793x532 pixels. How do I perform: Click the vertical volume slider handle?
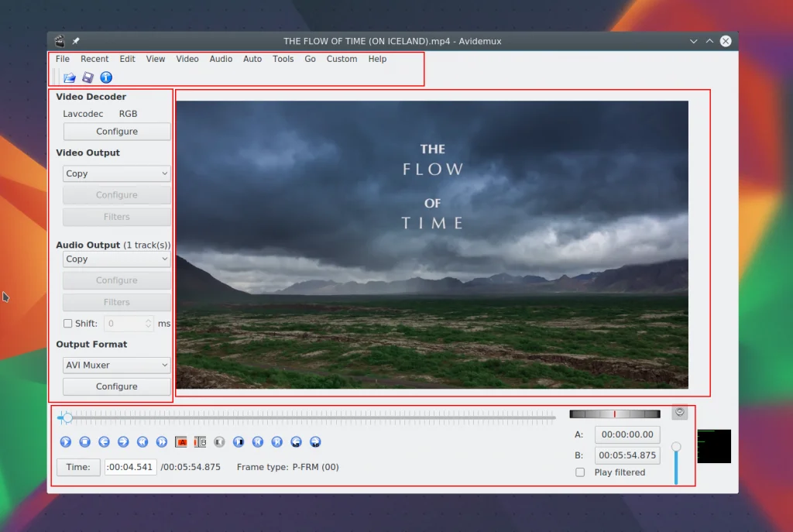click(x=676, y=447)
